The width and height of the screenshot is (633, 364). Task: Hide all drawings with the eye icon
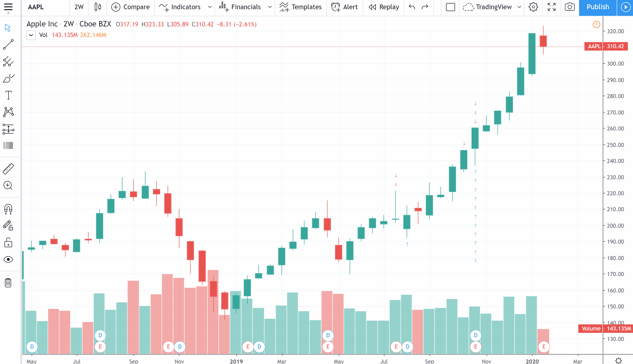click(8, 259)
